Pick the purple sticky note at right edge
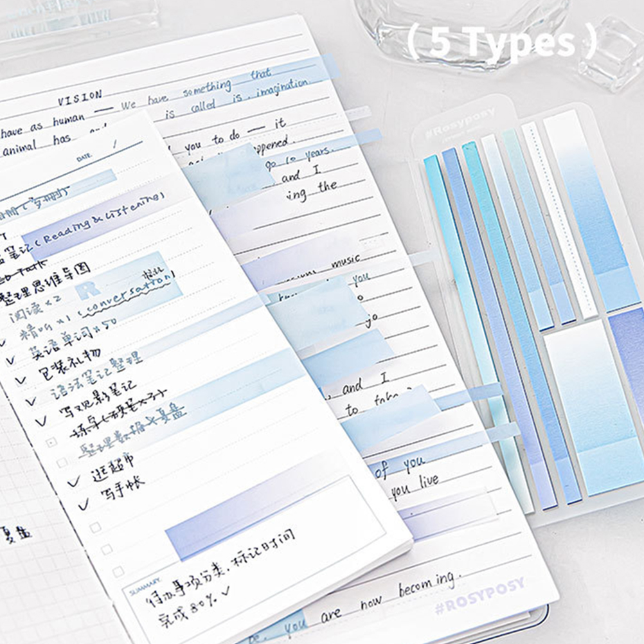 [x=627, y=360]
